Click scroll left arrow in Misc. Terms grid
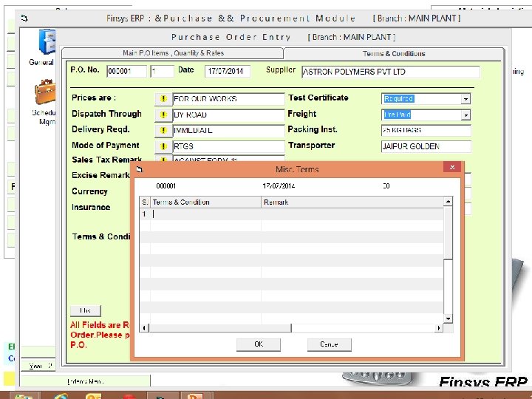The image size is (532, 399). [144, 328]
